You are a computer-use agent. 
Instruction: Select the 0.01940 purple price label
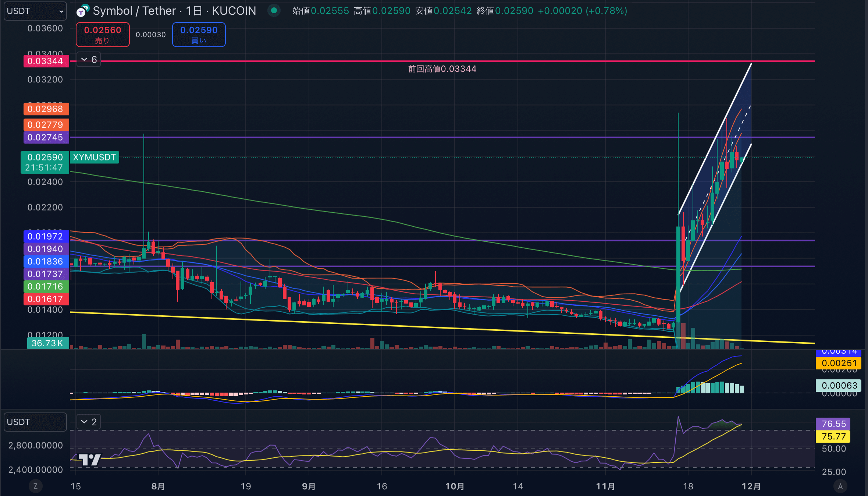(46, 249)
